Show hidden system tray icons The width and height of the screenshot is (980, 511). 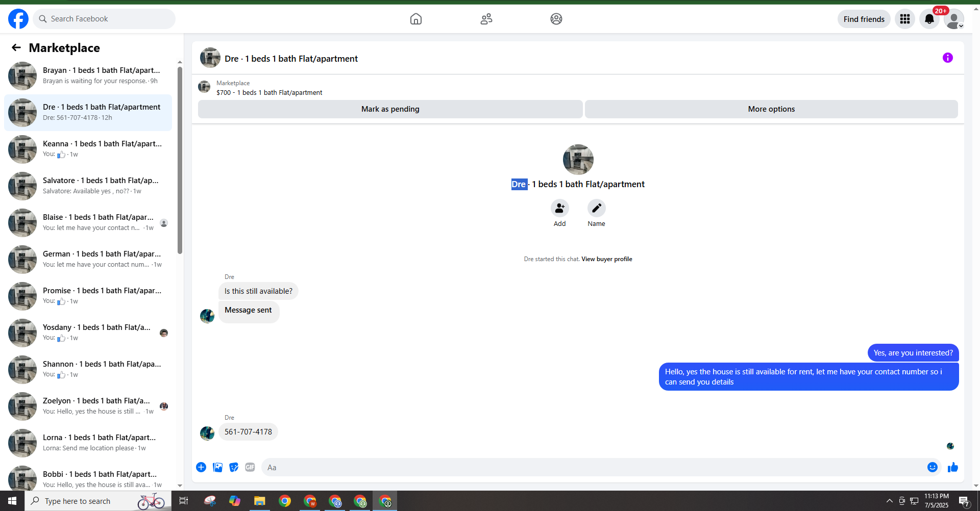tap(890, 501)
